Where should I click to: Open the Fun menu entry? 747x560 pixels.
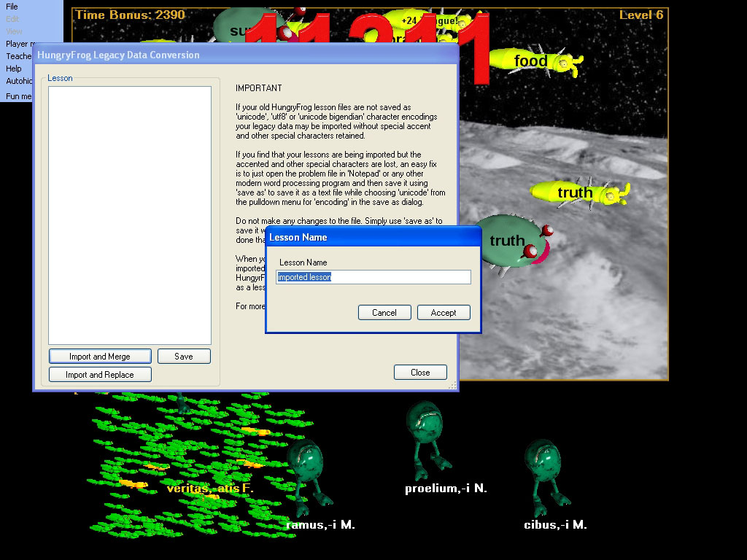18,96
